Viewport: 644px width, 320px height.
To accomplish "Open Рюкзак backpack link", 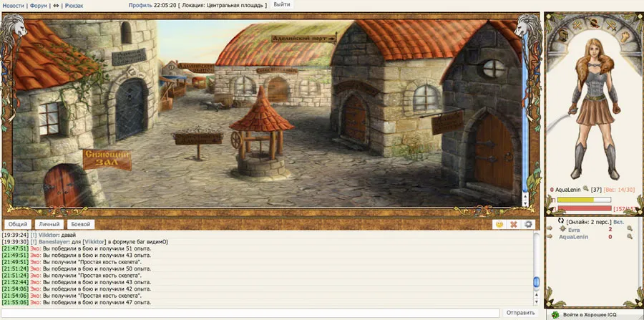I will click(x=74, y=5).
